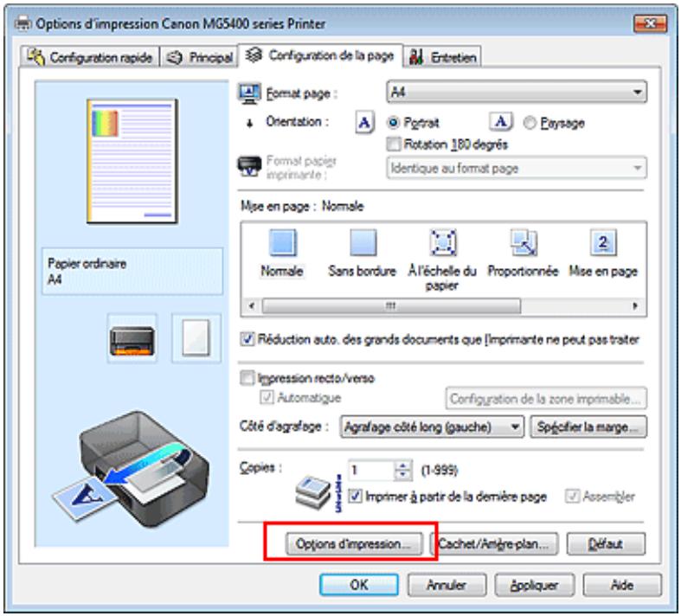The image size is (681, 616).
Task: Switch to Configuration rapide tab
Action: pyautogui.click(x=90, y=57)
